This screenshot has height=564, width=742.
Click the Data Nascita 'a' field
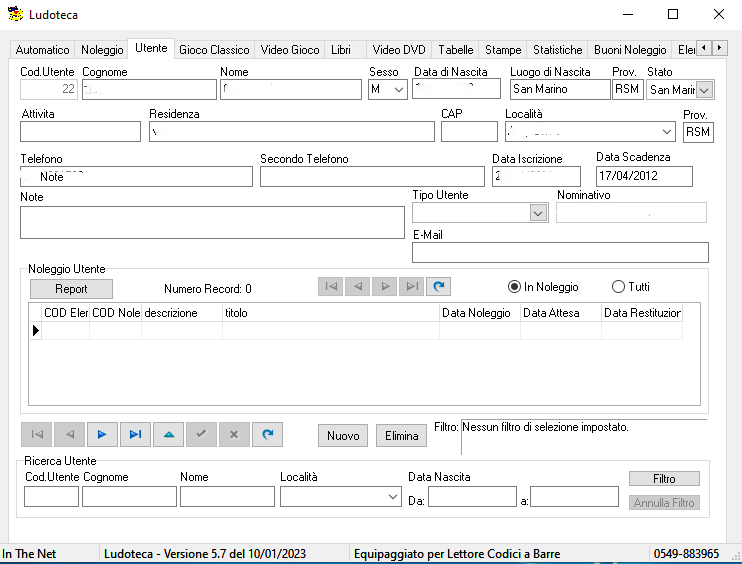click(x=574, y=497)
